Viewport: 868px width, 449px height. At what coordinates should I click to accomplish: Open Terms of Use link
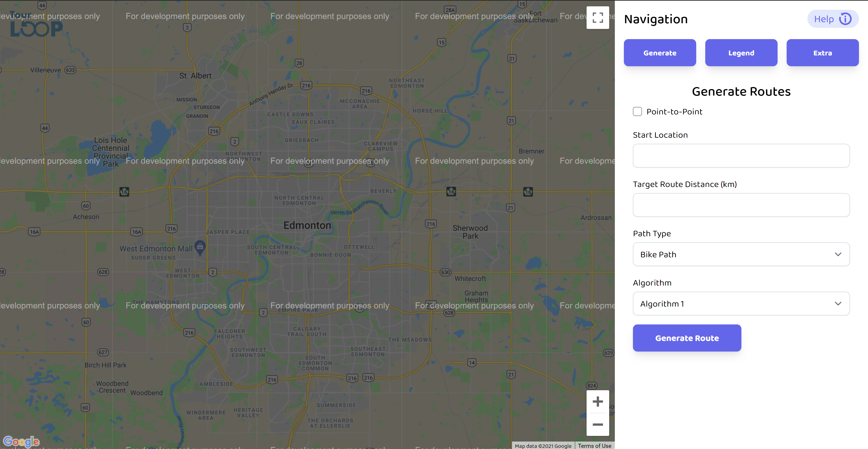click(x=594, y=446)
